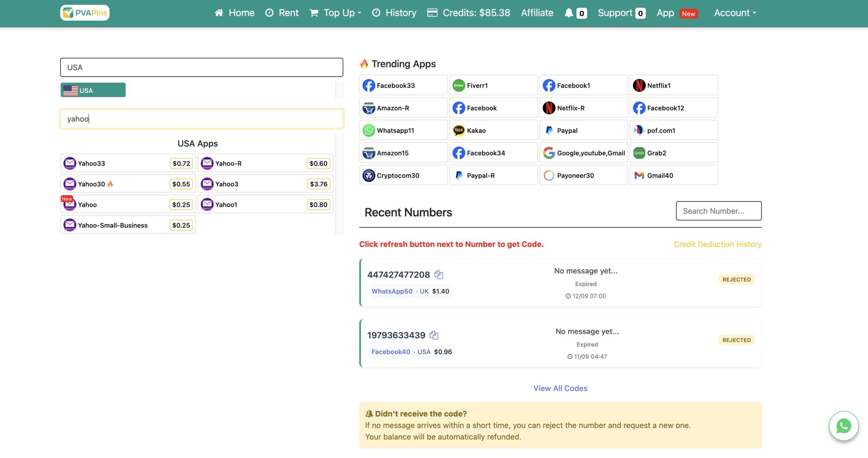Open the Affiliate page
This screenshot has width=868, height=458.
click(537, 13)
